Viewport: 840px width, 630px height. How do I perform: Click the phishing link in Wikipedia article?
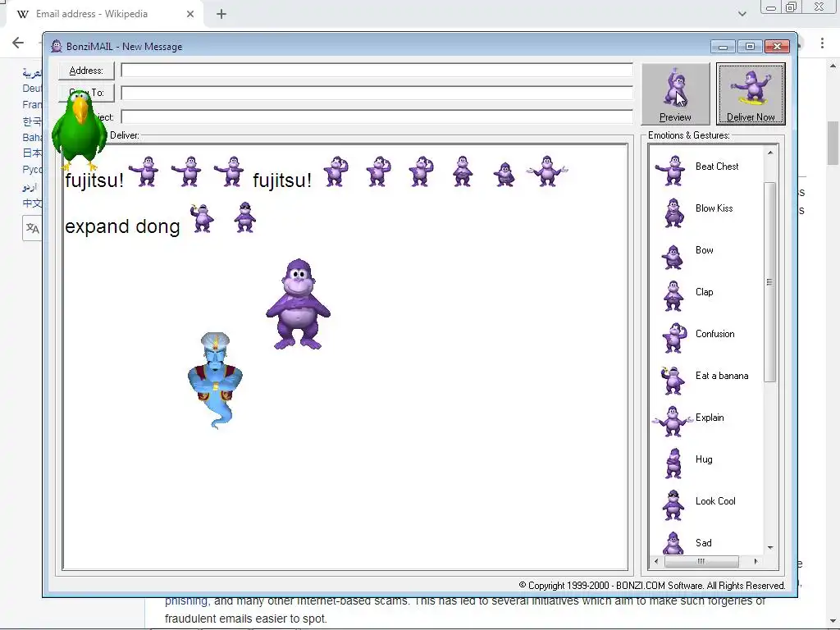point(185,600)
